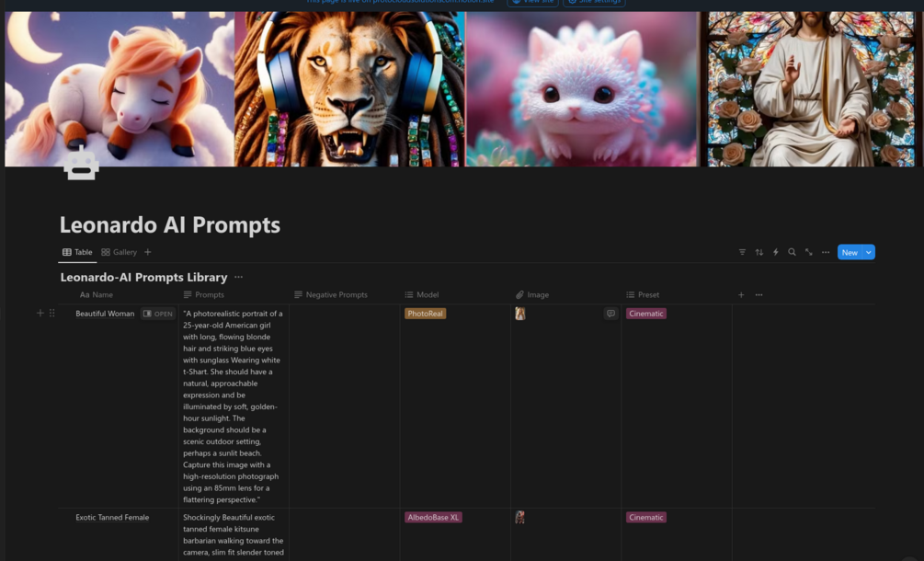
Task: Switch to the Gallery view tab
Action: tap(119, 252)
